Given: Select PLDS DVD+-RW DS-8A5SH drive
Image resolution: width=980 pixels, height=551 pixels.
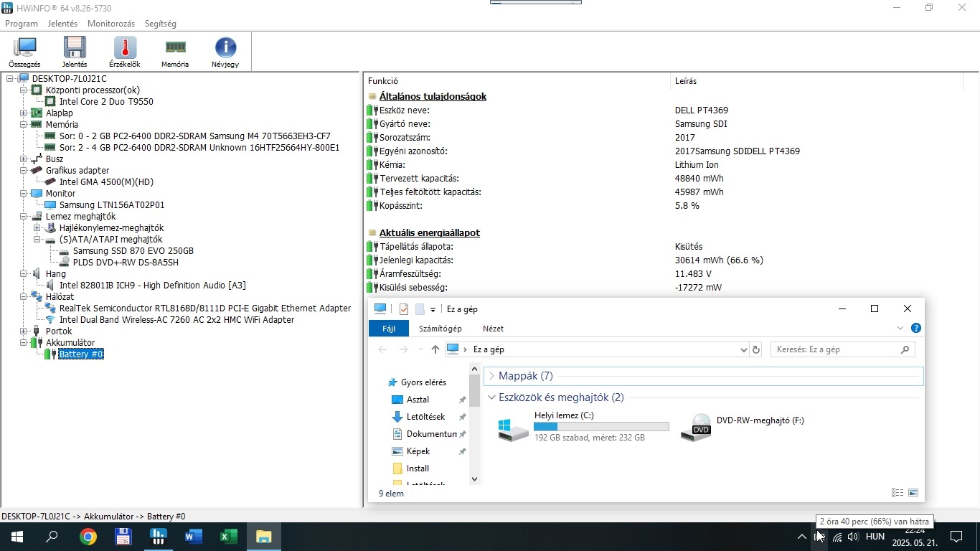Looking at the screenshot, I should (126, 263).
